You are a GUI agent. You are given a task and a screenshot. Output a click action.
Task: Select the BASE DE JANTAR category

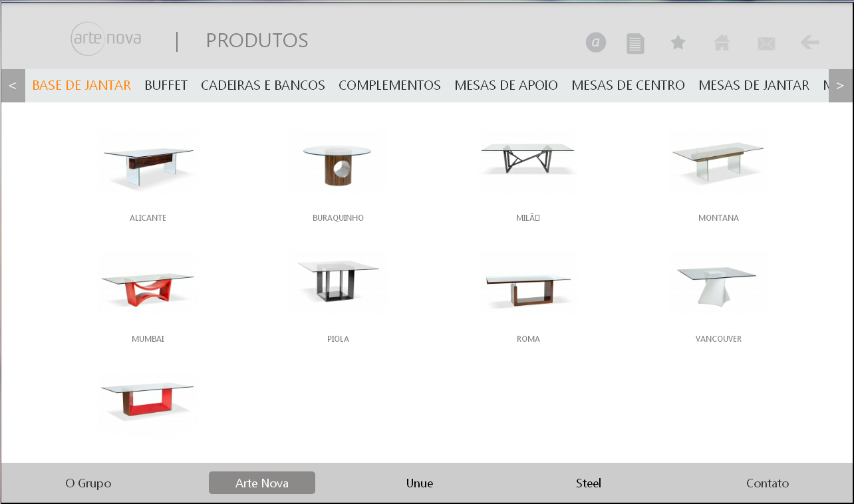click(82, 86)
